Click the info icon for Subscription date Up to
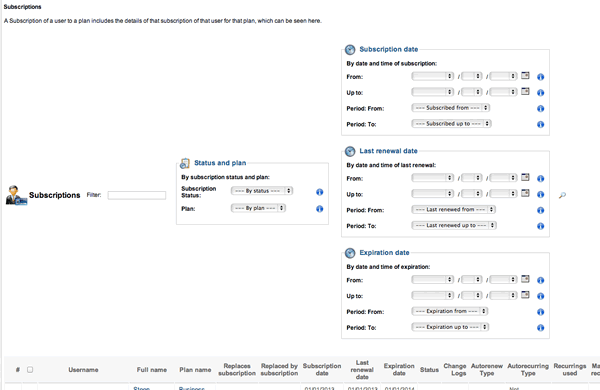This screenshot has width=600, height=390. pyautogui.click(x=540, y=93)
